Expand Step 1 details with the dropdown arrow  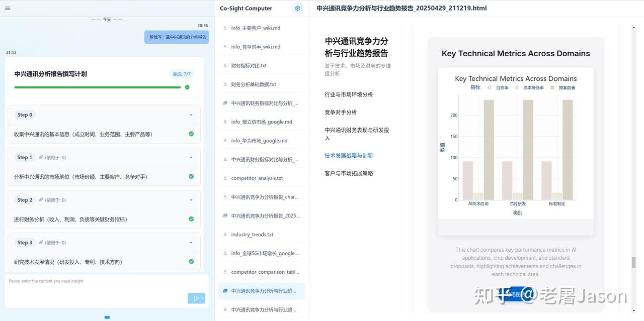(x=191, y=157)
